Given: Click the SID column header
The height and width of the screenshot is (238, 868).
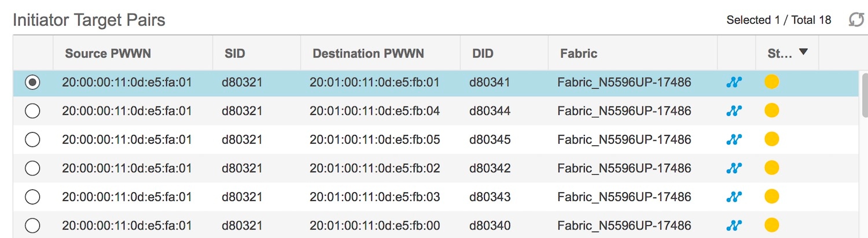Looking at the screenshot, I should [234, 54].
